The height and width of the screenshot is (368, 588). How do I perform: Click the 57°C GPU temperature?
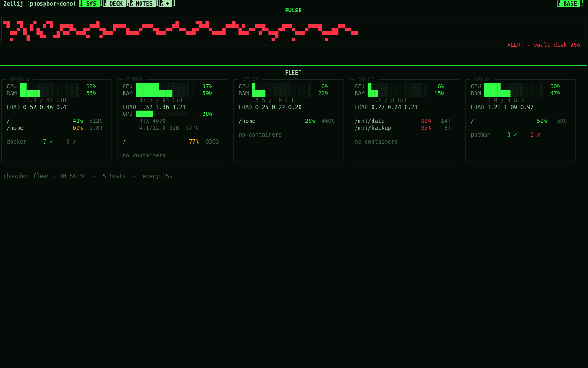click(x=192, y=128)
